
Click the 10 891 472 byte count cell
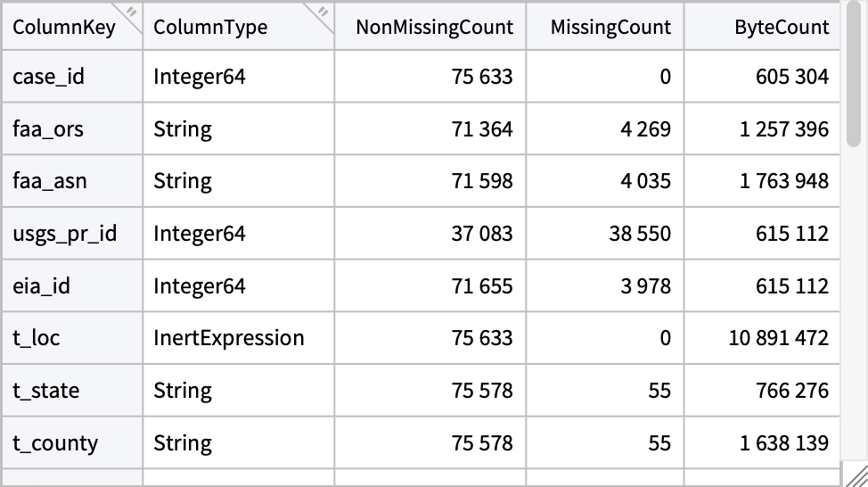coord(778,338)
